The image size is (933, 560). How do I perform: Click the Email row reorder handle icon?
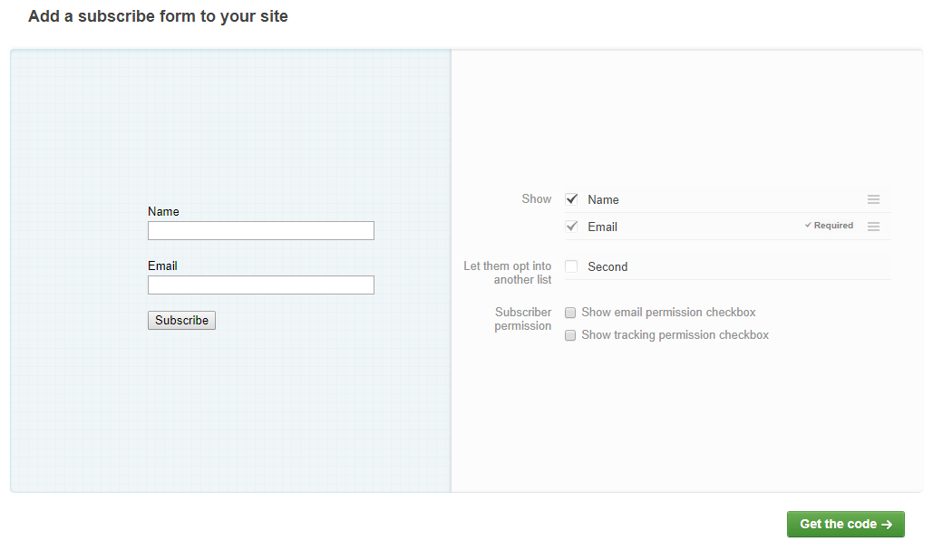pos(873,227)
